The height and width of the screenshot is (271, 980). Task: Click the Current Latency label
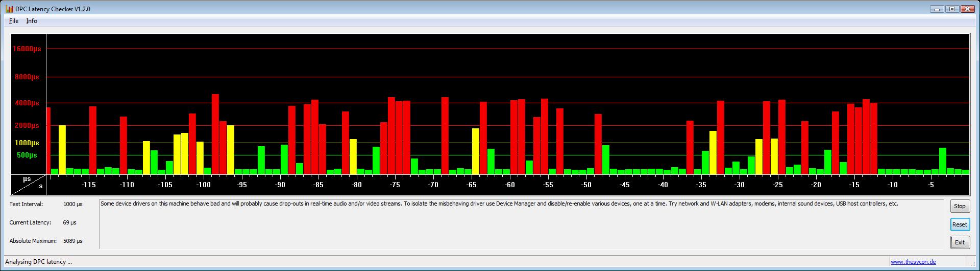(30, 222)
